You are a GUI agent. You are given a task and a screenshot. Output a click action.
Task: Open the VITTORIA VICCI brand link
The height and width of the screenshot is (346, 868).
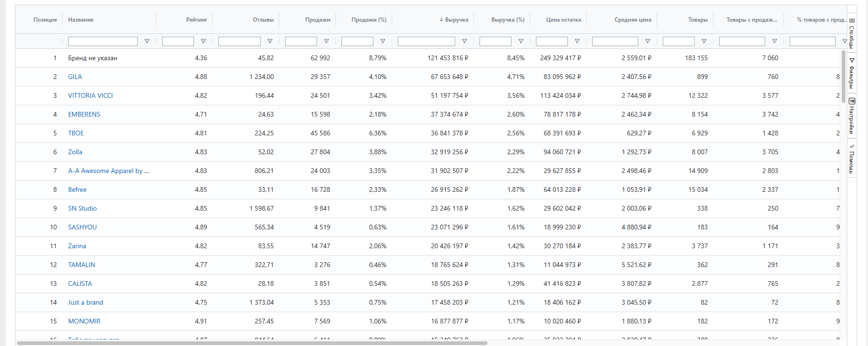[x=90, y=95]
